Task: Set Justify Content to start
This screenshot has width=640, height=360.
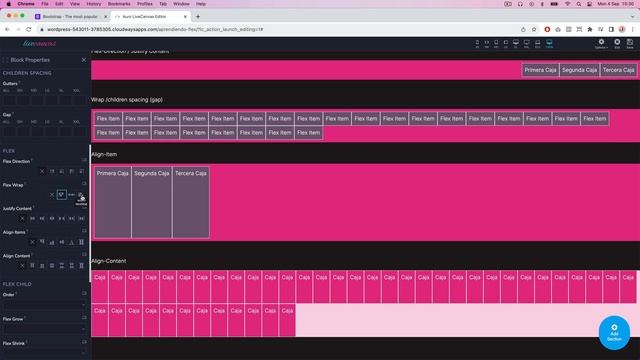Action: coord(32,219)
